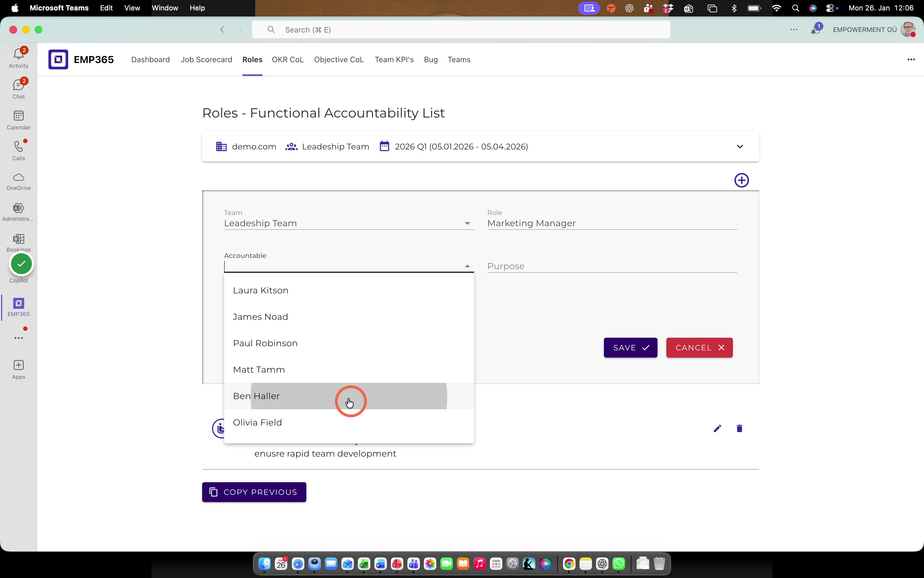Open the OKR CoL tab
This screenshot has height=578, width=924.
click(287, 60)
